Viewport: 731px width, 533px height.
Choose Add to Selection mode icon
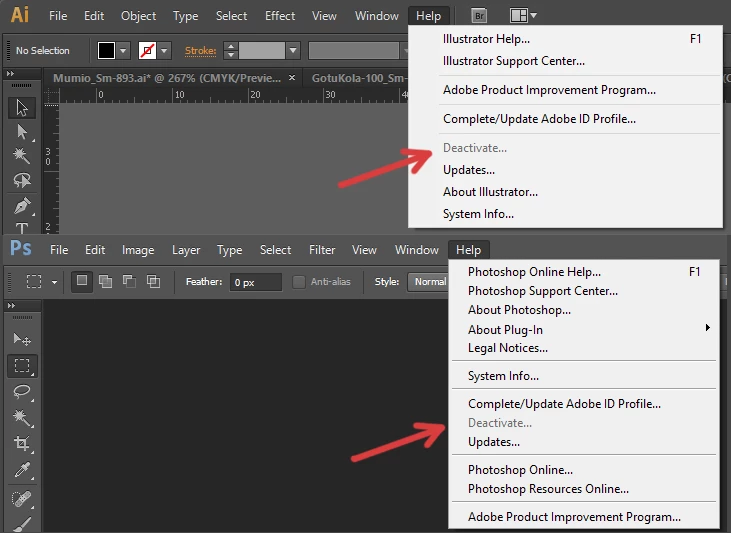tap(106, 282)
